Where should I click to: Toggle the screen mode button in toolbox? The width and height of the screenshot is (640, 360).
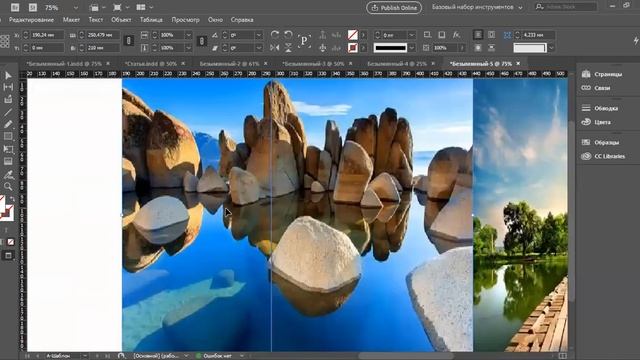(8, 256)
